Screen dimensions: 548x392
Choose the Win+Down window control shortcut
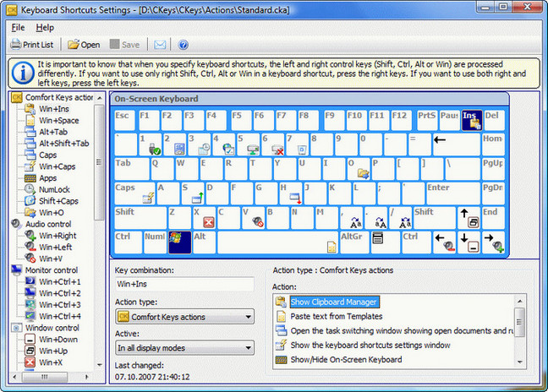[x=58, y=339]
